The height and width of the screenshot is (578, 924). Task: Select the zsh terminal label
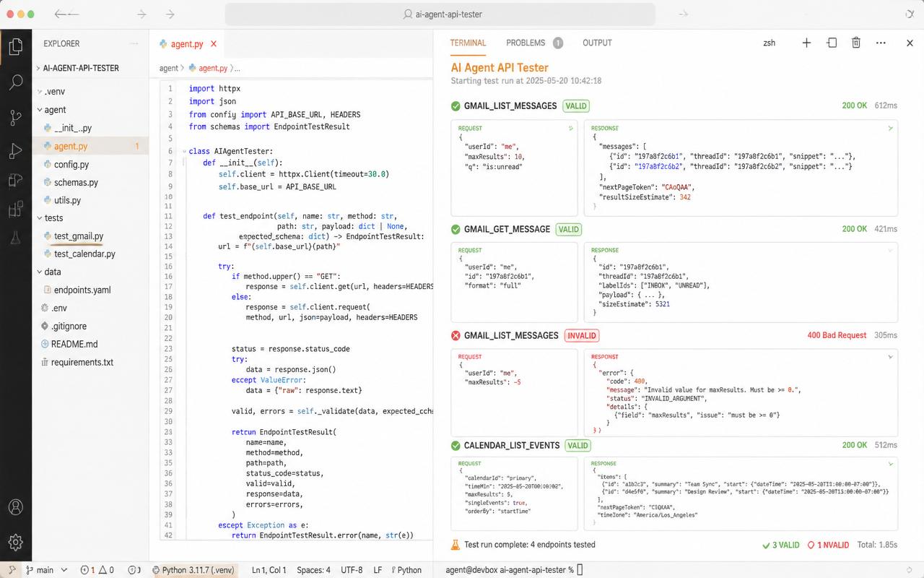pyautogui.click(x=770, y=43)
